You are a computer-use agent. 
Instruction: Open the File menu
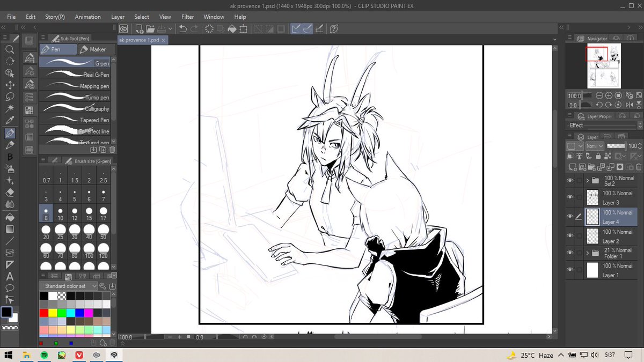11,17
